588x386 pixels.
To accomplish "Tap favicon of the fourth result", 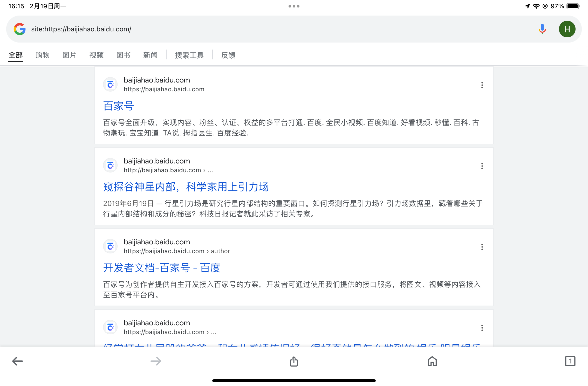I will click(110, 327).
